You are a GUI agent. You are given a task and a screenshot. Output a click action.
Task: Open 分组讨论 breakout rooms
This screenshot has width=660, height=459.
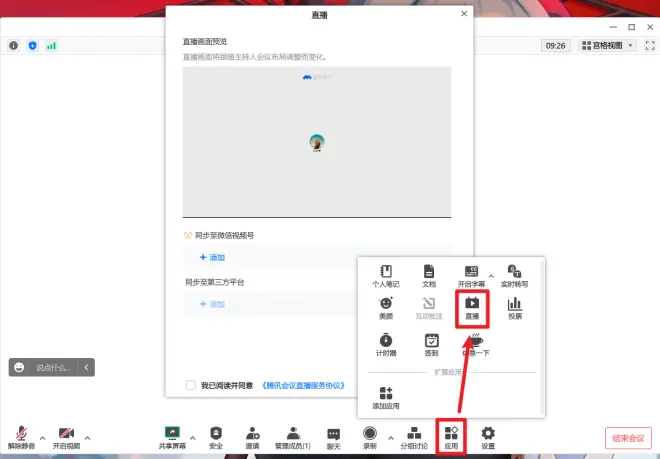coord(414,438)
